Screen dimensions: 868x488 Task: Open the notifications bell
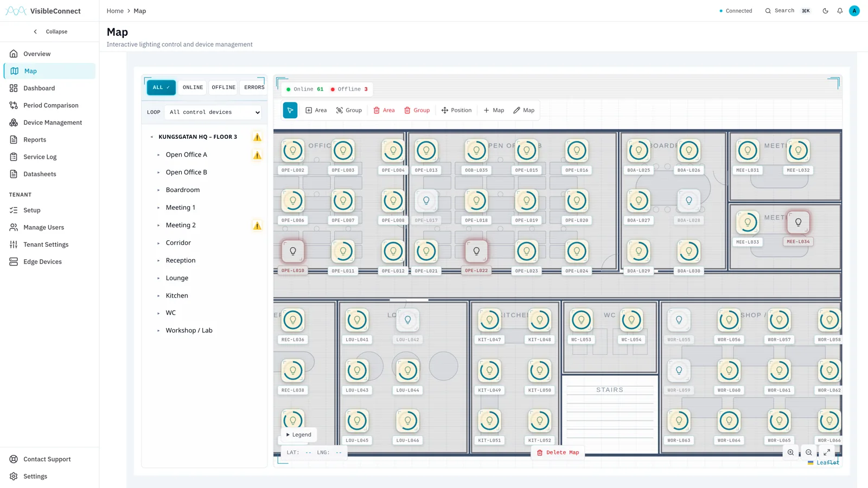point(840,11)
